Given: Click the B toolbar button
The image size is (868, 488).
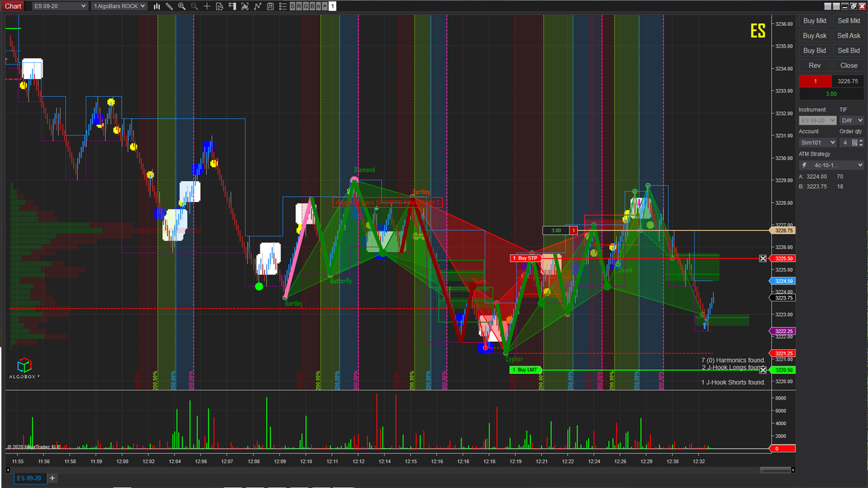Looking at the screenshot, I should [x=312, y=7].
